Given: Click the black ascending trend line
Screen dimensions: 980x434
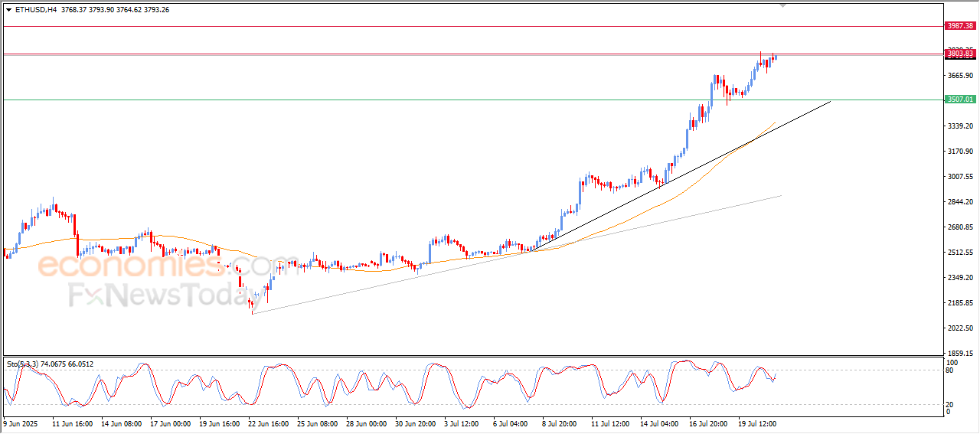Looking at the screenshot, I should click(681, 176).
